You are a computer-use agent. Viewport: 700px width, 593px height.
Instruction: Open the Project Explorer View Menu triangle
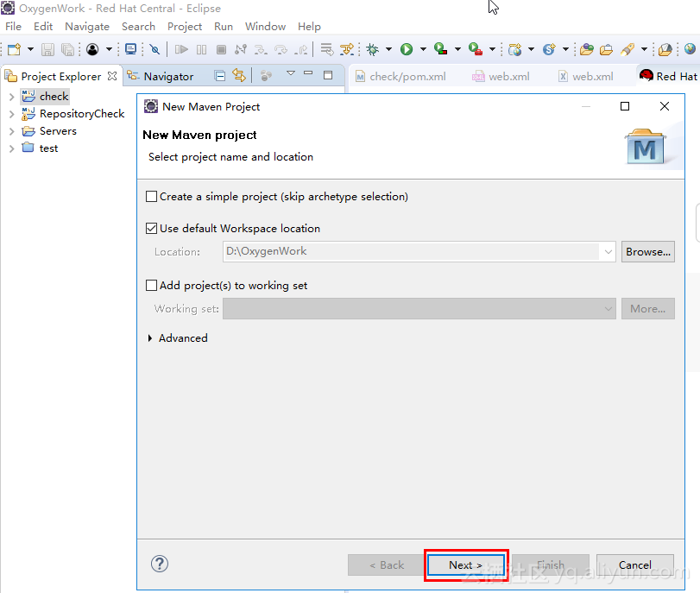291,73
